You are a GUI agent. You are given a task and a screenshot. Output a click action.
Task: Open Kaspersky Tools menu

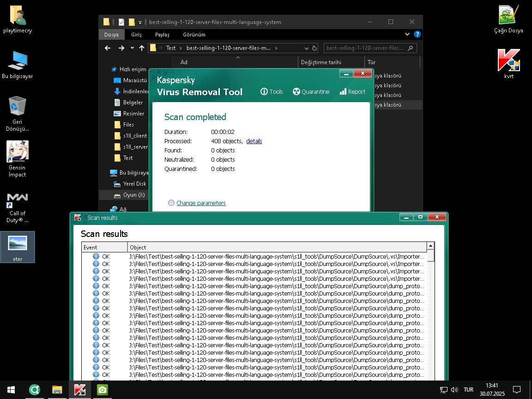click(272, 91)
